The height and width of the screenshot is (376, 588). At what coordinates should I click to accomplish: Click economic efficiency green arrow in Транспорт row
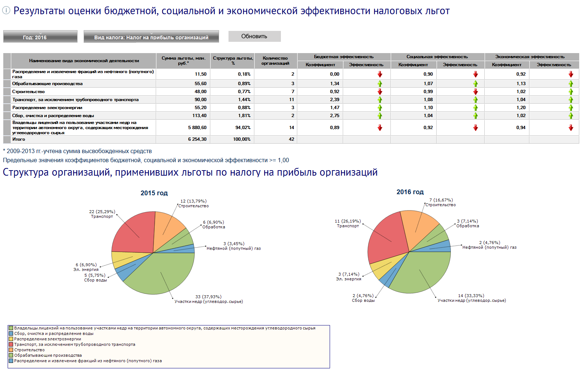click(x=571, y=100)
